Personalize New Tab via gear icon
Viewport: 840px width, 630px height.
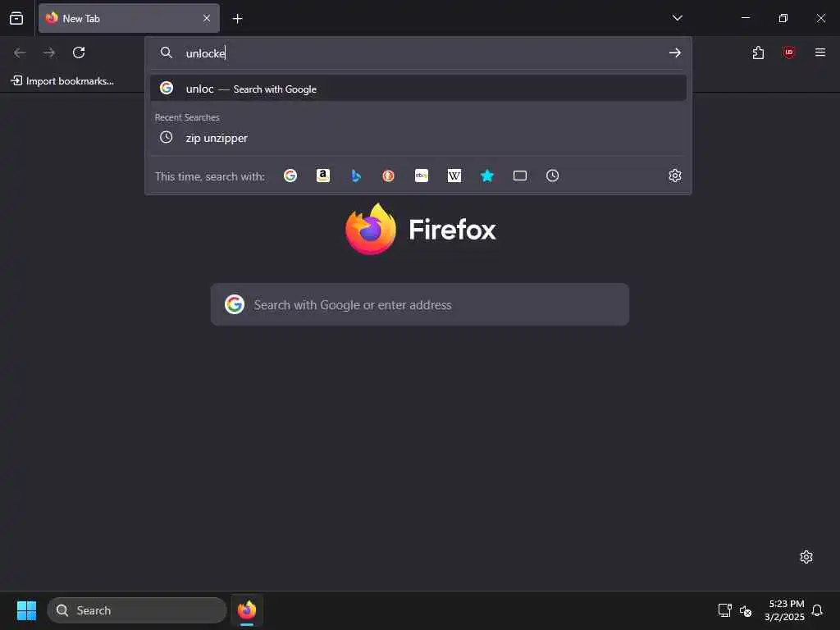point(806,557)
